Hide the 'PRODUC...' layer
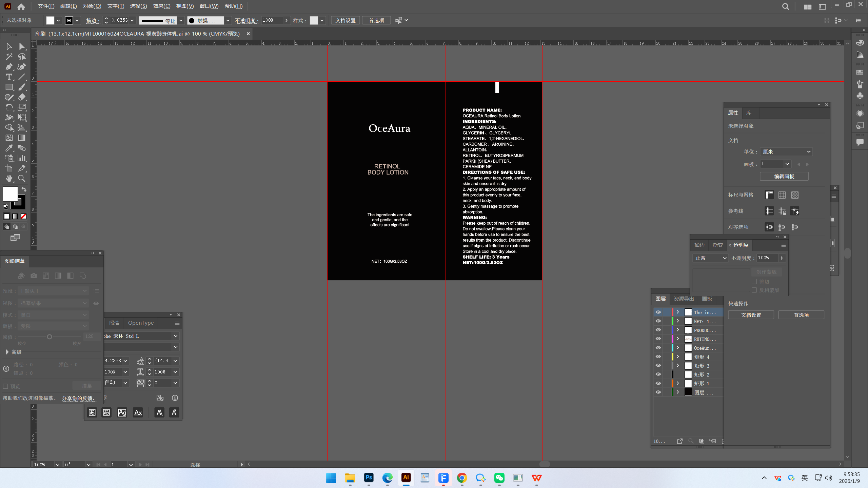This screenshot has width=868, height=488. 658,330
